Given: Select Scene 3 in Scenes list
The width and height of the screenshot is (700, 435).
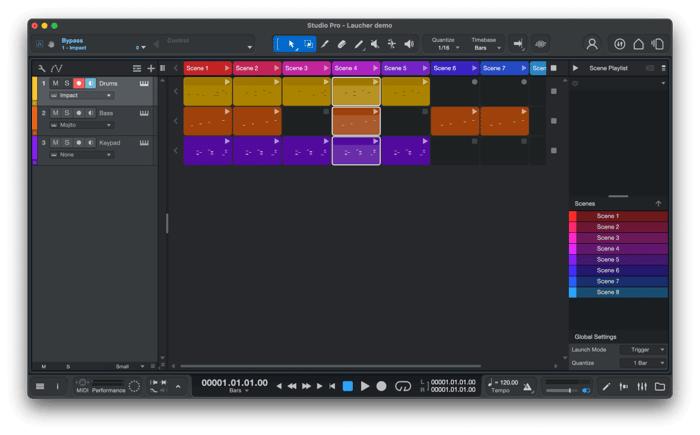Looking at the screenshot, I should click(x=608, y=238).
